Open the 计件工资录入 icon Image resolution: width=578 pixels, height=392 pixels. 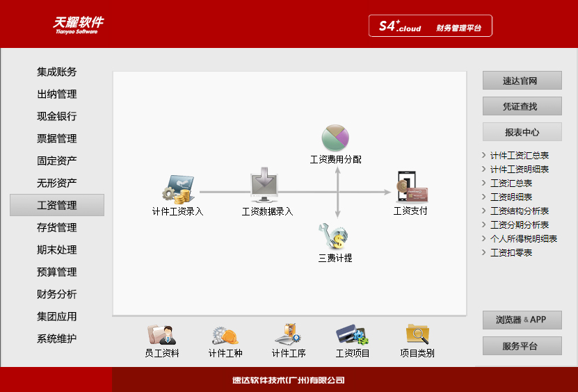[x=177, y=190]
